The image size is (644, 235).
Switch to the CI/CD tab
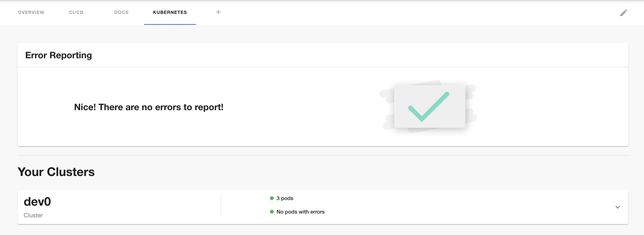coord(76,12)
